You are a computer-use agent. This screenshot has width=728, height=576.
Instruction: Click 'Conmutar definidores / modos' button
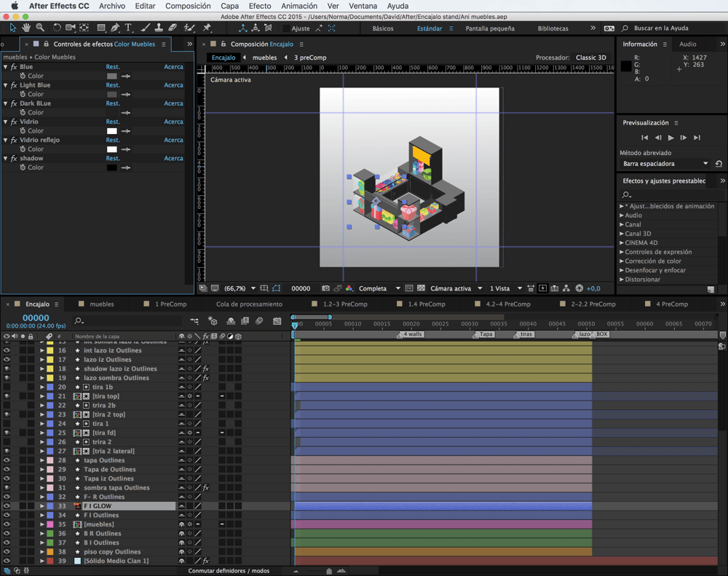[x=229, y=571]
